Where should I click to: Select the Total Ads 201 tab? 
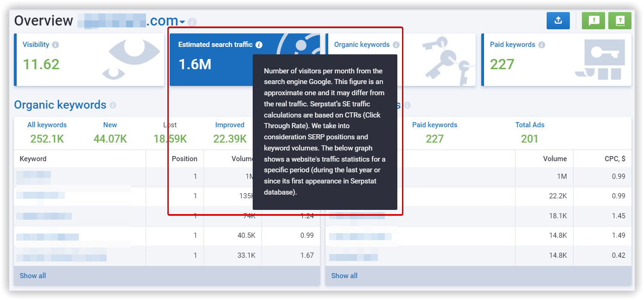530,132
